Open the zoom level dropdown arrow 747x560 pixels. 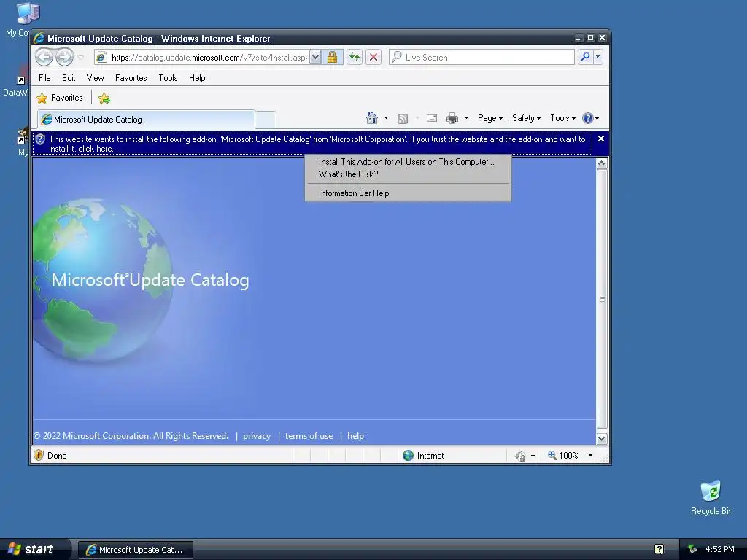point(590,456)
